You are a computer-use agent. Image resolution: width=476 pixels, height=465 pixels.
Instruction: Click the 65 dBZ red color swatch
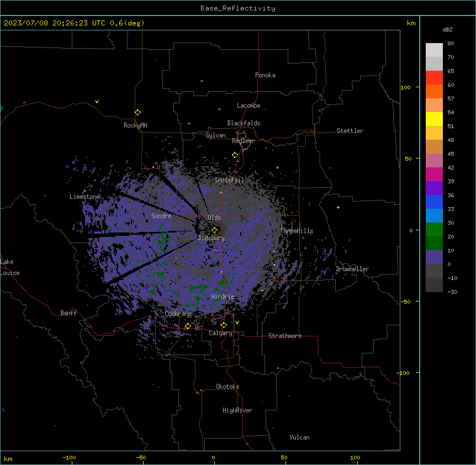point(434,77)
